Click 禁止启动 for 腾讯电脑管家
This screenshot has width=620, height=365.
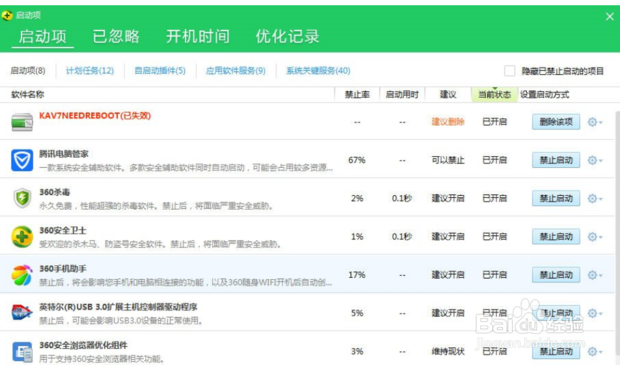[x=556, y=160]
